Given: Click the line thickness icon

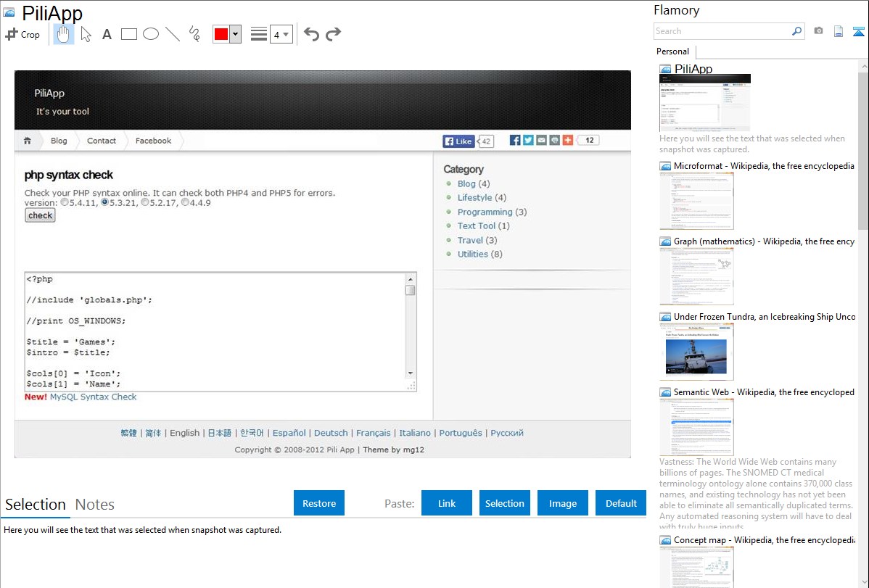Looking at the screenshot, I should (x=258, y=34).
